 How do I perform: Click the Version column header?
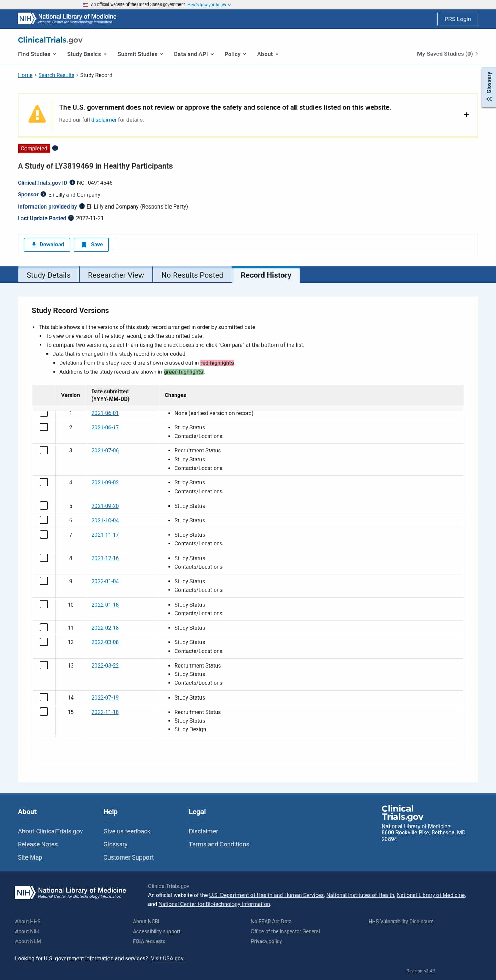pos(71,395)
